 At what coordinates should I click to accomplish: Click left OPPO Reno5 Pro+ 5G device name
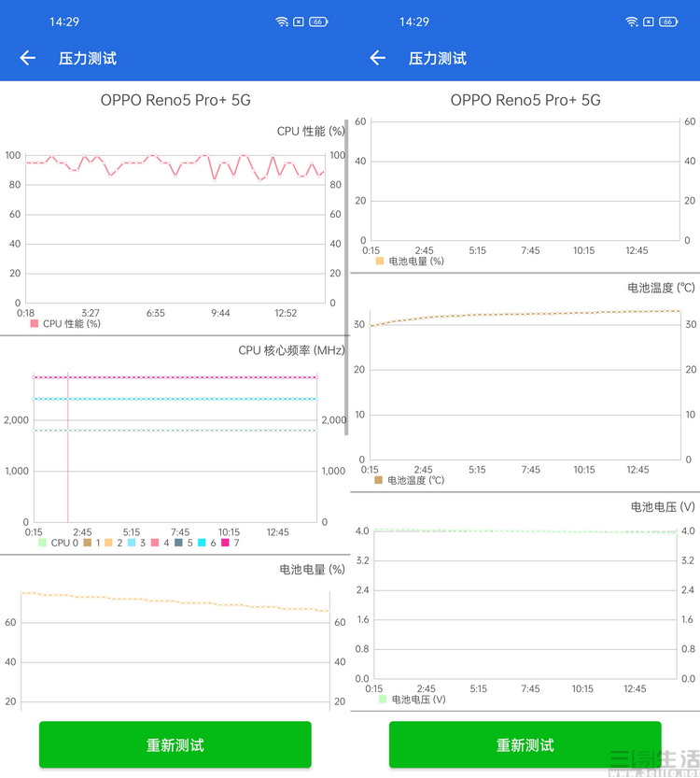click(175, 100)
